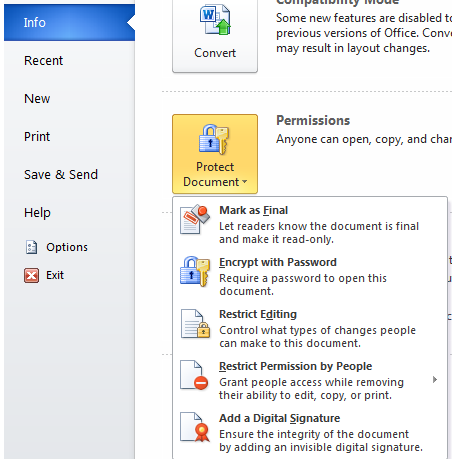The width and height of the screenshot is (460, 464).
Task: Click the Encrypt with Password lock icon
Action: click(195, 271)
